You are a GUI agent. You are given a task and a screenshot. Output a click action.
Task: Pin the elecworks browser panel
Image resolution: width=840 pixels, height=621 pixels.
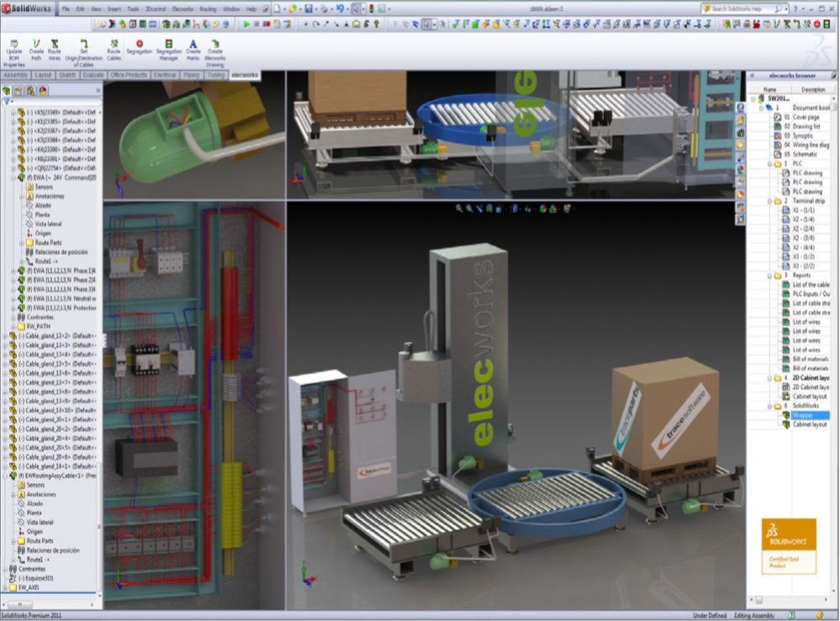pos(833,76)
